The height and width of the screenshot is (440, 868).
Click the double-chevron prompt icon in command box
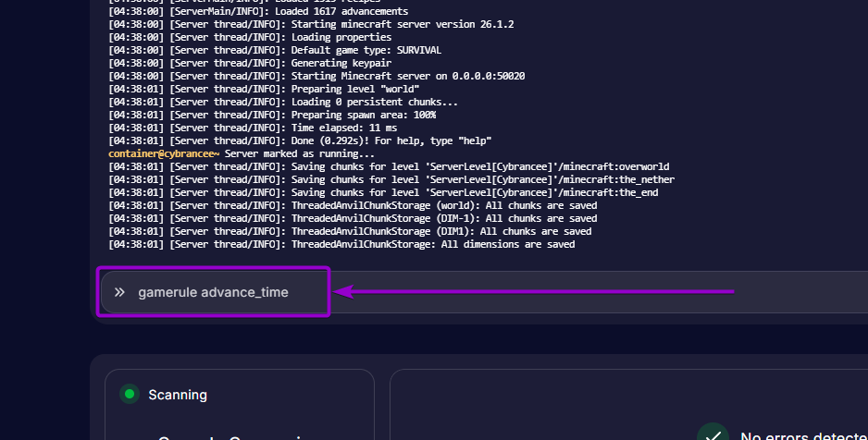tap(119, 292)
